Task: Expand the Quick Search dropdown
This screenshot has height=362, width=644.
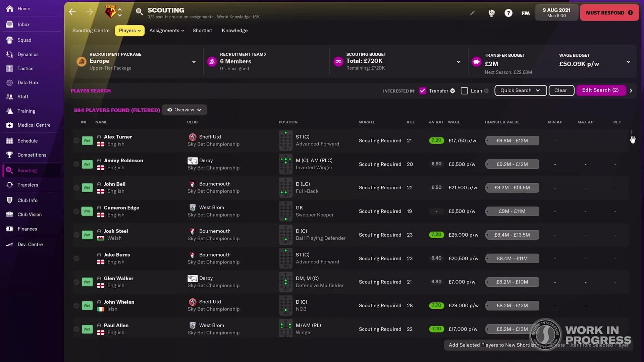Action: [520, 90]
